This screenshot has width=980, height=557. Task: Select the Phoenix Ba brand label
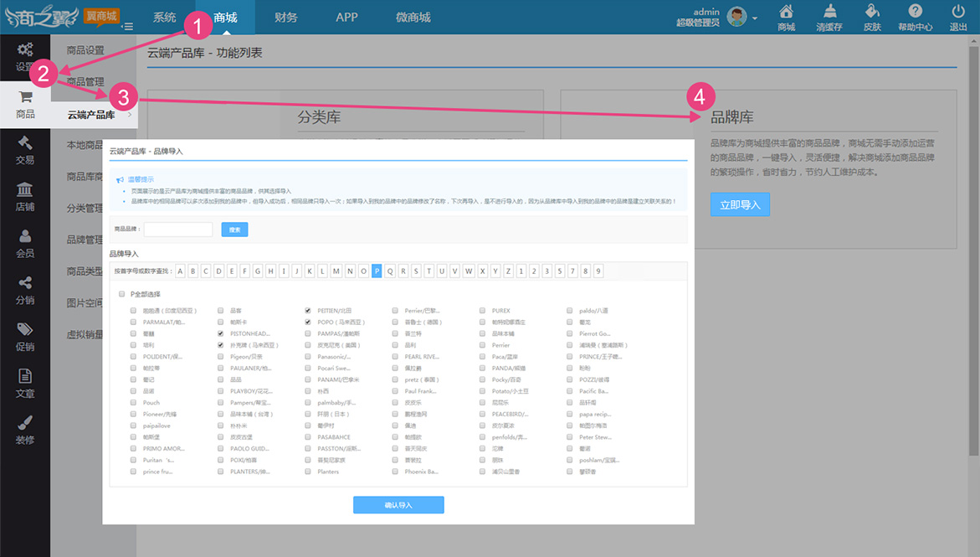pyautogui.click(x=421, y=472)
